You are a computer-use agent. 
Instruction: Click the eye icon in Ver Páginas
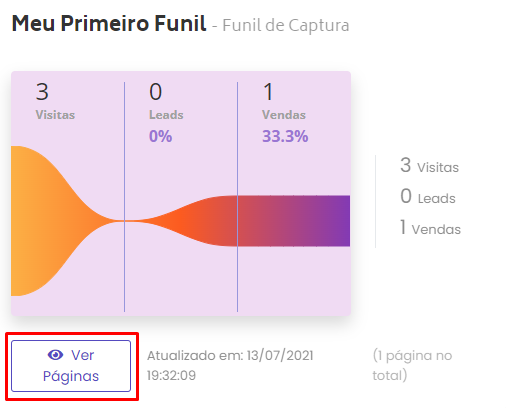(55, 355)
